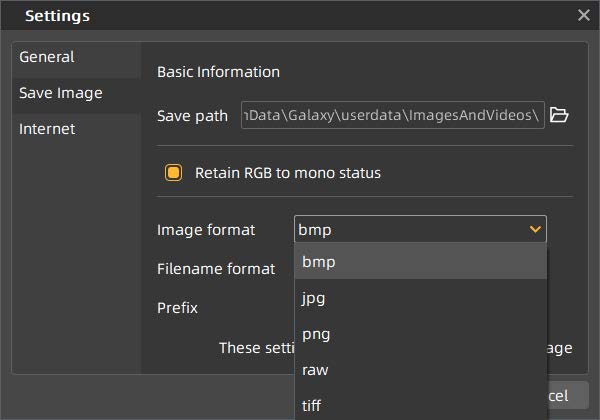The height and width of the screenshot is (420, 600).
Task: Close the Settings dialog with the X
Action: 584,15
